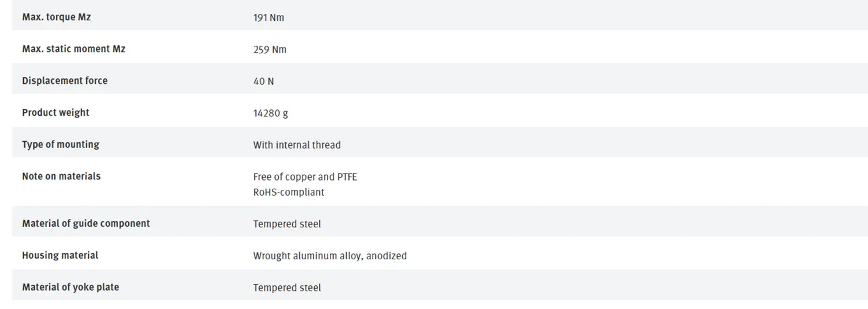
Task: Click the Displacement force label
Action: pos(65,81)
